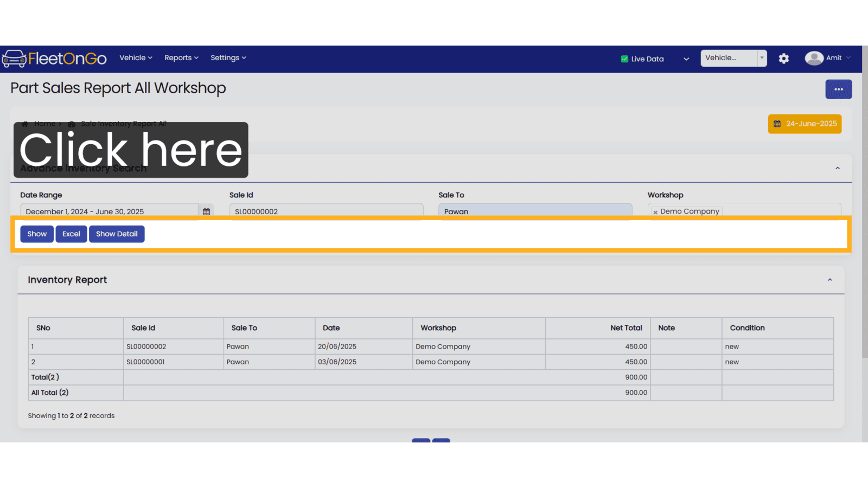Collapse the Inventory Report panel
This screenshot has height=488, width=868.
click(829, 280)
